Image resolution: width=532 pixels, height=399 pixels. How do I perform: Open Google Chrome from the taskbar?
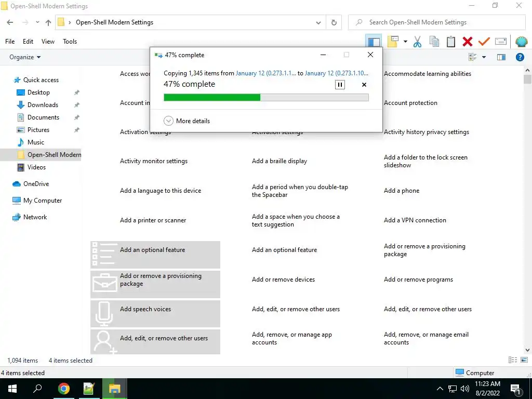click(63, 389)
